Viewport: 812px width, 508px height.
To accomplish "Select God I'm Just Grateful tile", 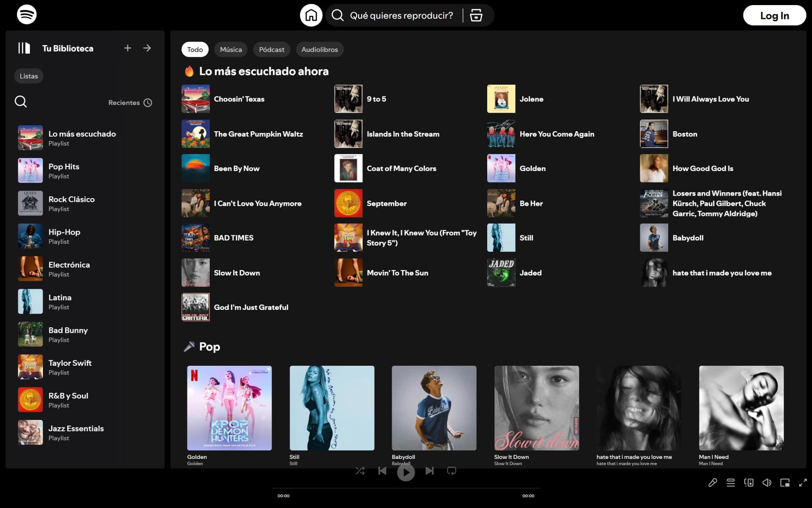I will (255, 307).
